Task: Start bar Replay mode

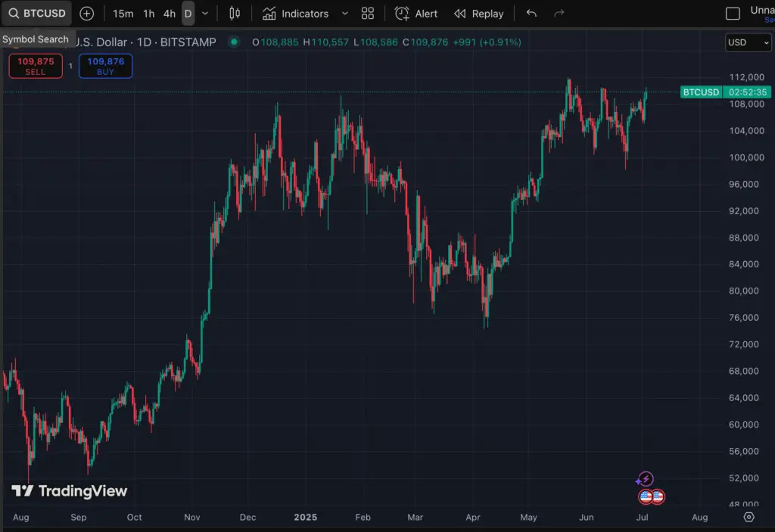Action: pos(478,14)
